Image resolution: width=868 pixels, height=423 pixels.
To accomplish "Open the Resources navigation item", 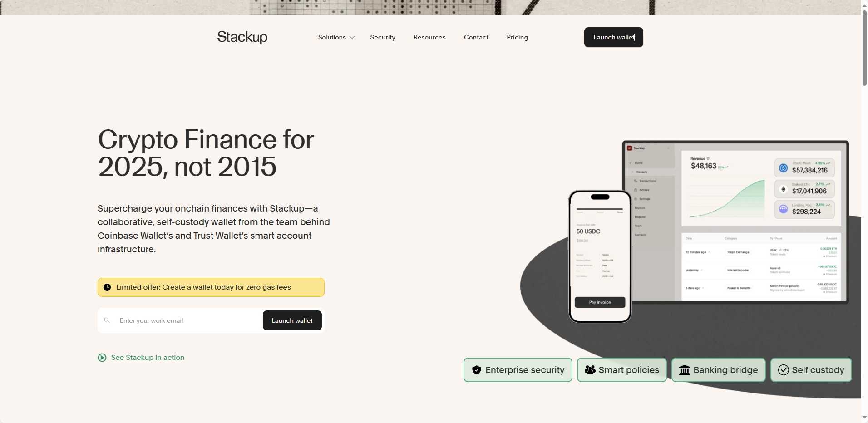I will [429, 37].
